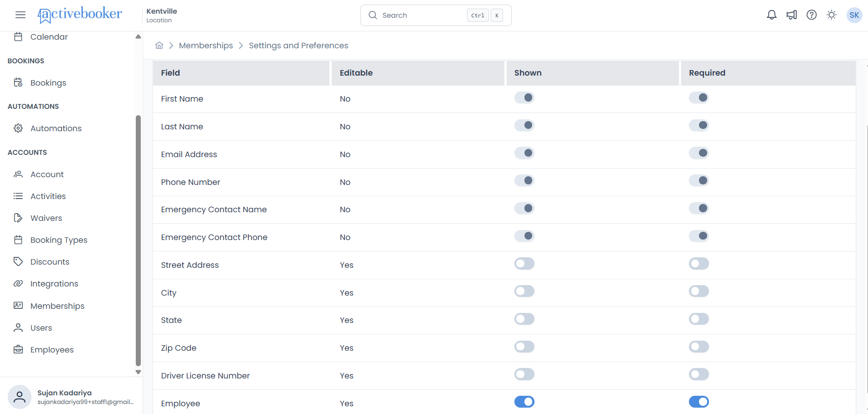Click the Activities list icon
Image resolution: width=868 pixels, height=414 pixels.
tap(18, 196)
